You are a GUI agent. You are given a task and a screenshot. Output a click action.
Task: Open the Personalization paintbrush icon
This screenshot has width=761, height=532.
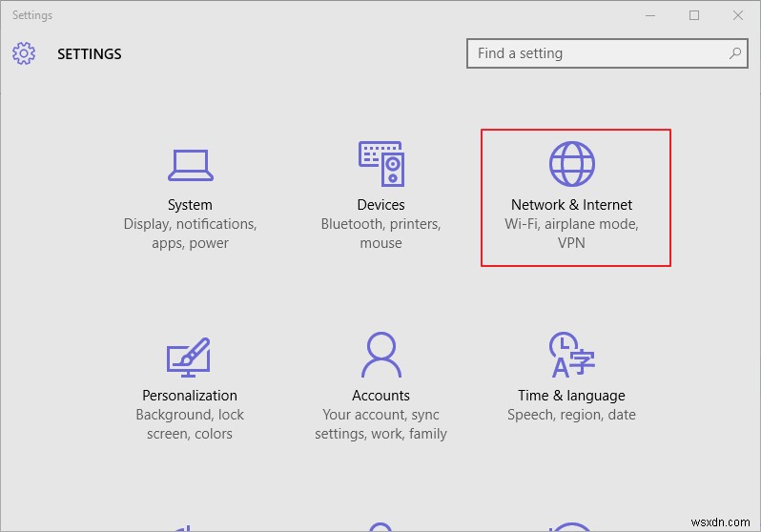coord(189,358)
